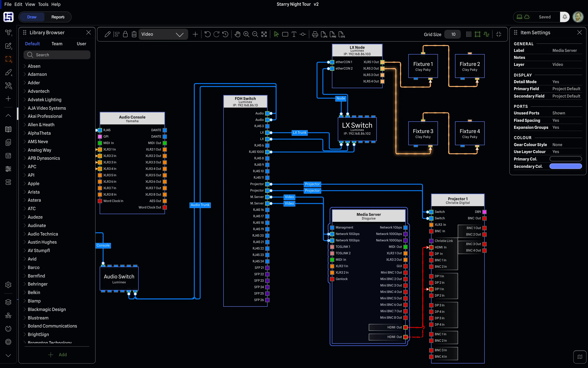
Task: Click the print icon
Action: pos(315,34)
